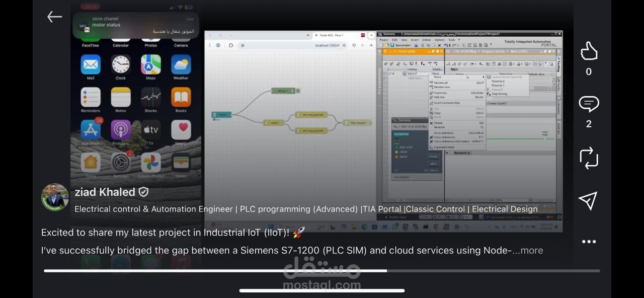Open the Health app icon
The height and width of the screenshot is (298, 644).
click(x=181, y=130)
